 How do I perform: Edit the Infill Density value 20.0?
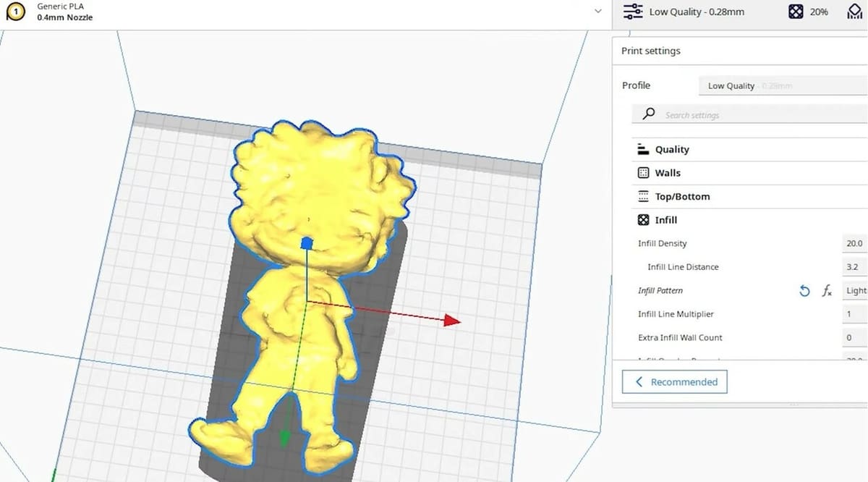[x=856, y=243]
